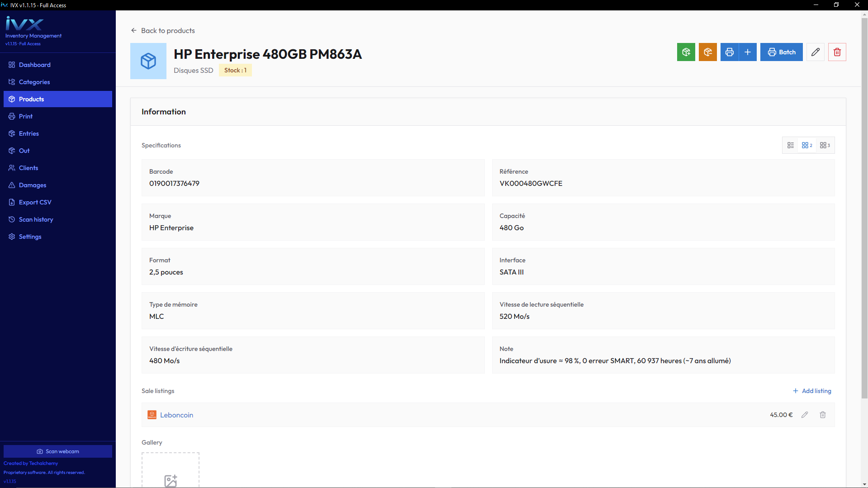Image resolution: width=868 pixels, height=488 pixels.
Task: Edit the Leboncoin listing price
Action: click(x=805, y=415)
